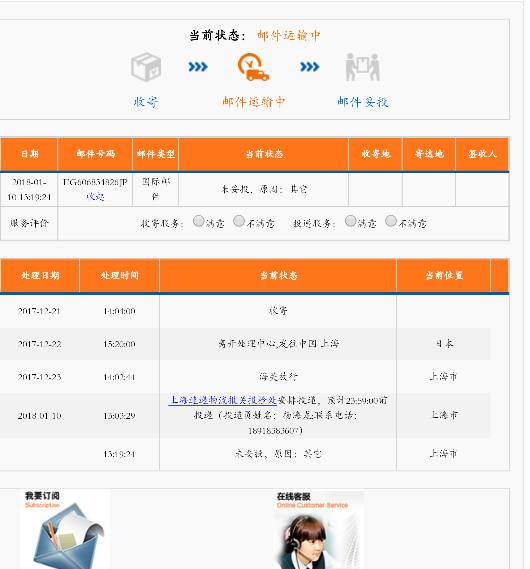Viewport: 530px width, 569px height.
Task: Click the 寄达地 column header
Action: 429,154
